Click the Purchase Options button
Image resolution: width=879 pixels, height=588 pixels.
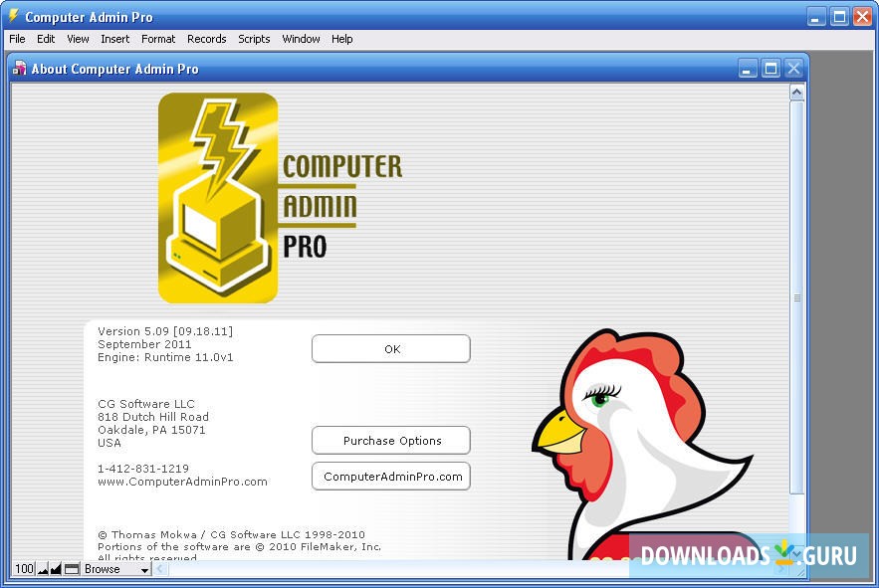[390, 440]
